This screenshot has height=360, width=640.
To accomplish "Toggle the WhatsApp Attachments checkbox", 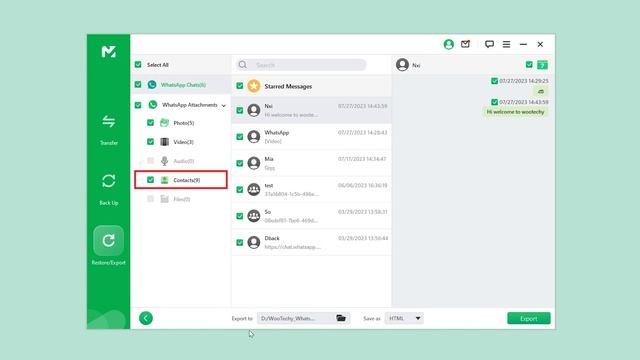I will click(x=138, y=105).
